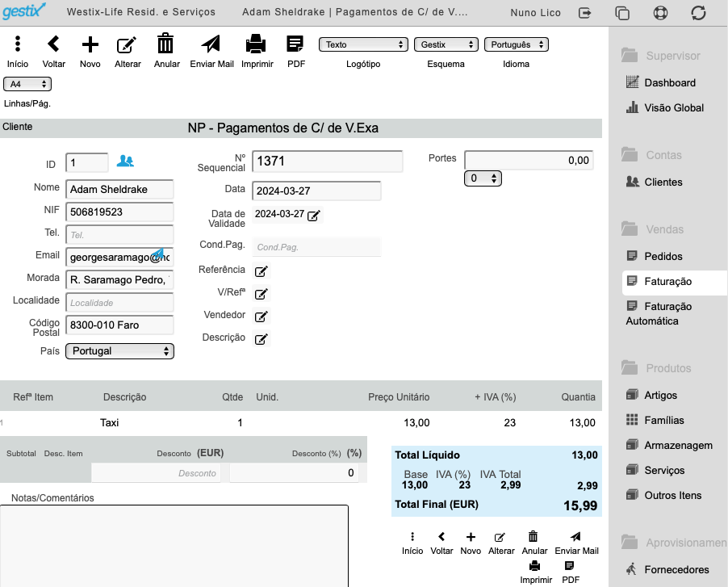
Task: Click the Portes amount field
Action: (x=529, y=161)
